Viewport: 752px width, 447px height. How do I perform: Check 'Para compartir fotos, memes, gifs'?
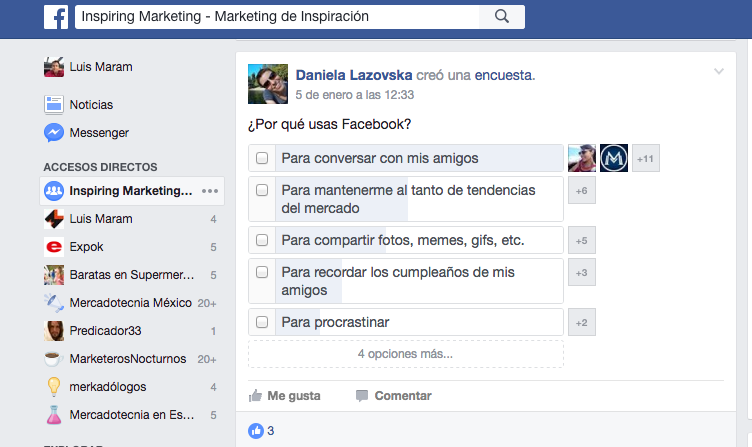pos(262,240)
